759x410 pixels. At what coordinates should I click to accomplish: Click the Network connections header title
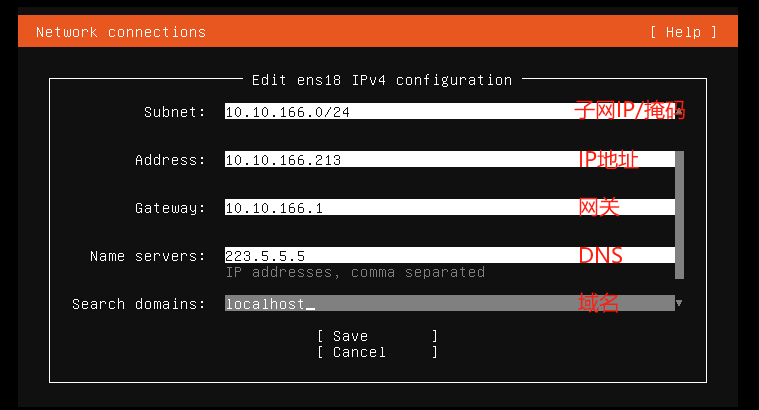click(x=121, y=32)
